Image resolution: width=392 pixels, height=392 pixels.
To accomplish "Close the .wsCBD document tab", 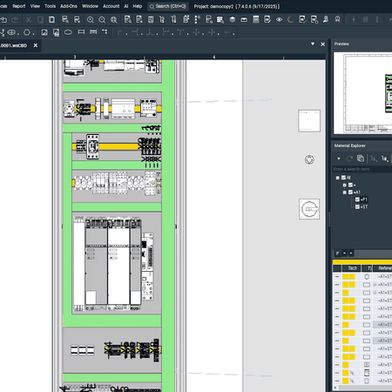I will [36, 45].
